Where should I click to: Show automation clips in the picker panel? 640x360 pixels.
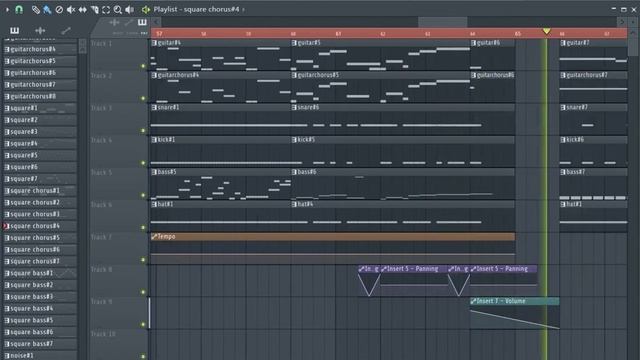click(x=66, y=30)
